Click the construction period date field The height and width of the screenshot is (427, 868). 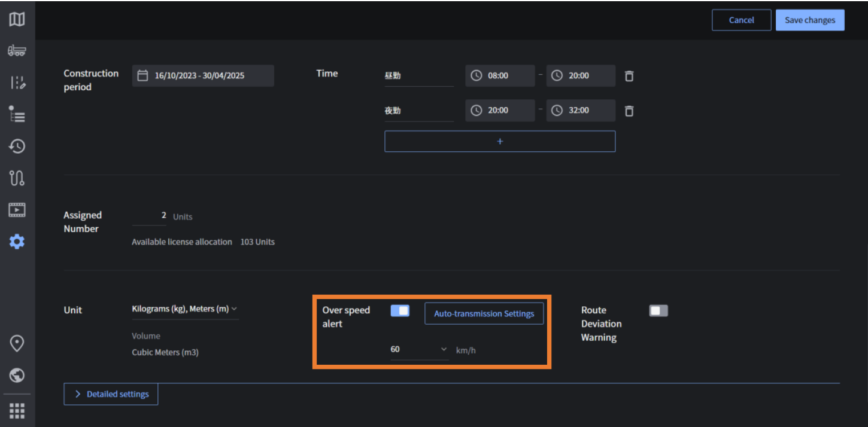click(x=203, y=76)
